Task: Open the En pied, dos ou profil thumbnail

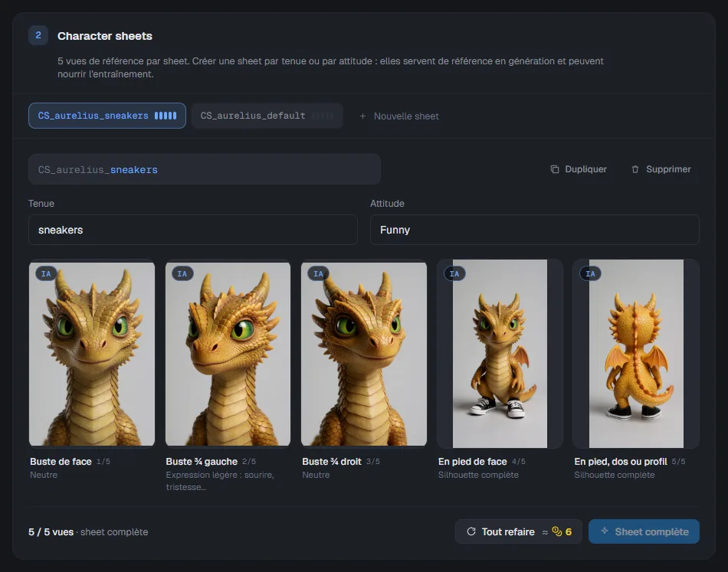Action: pos(636,354)
